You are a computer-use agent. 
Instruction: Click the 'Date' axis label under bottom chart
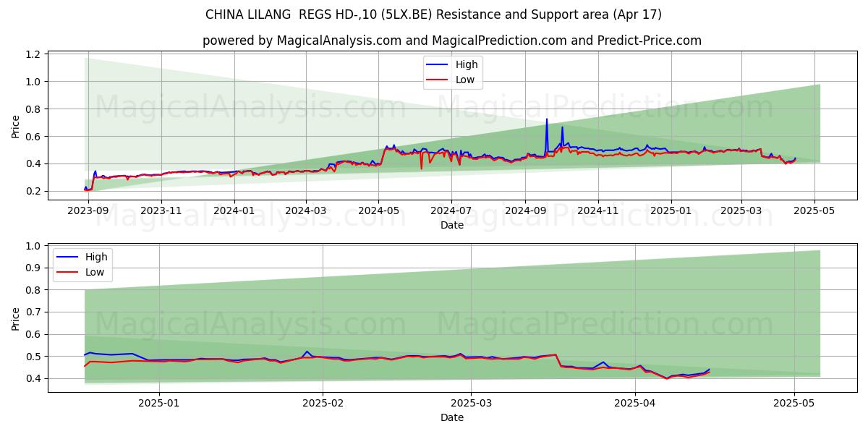click(x=452, y=417)
